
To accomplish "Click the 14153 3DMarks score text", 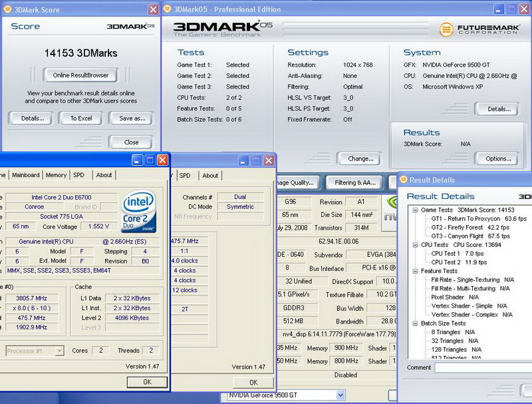I will [x=80, y=53].
